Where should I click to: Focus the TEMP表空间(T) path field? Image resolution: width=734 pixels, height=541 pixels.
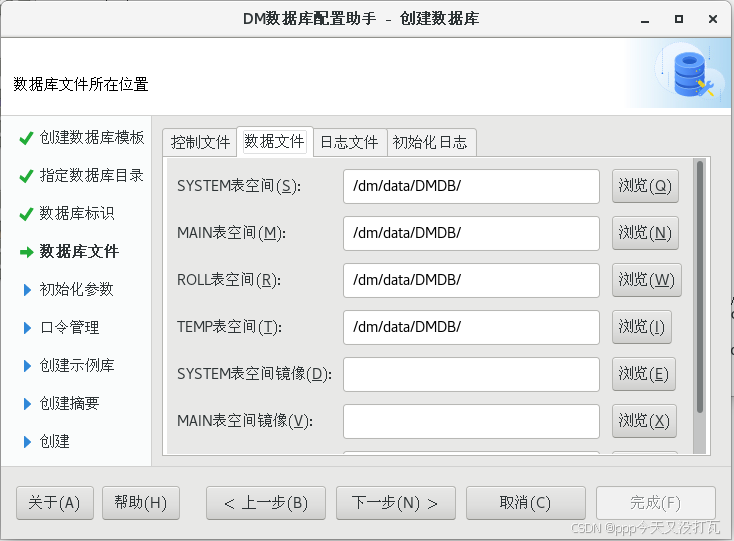click(x=471, y=327)
